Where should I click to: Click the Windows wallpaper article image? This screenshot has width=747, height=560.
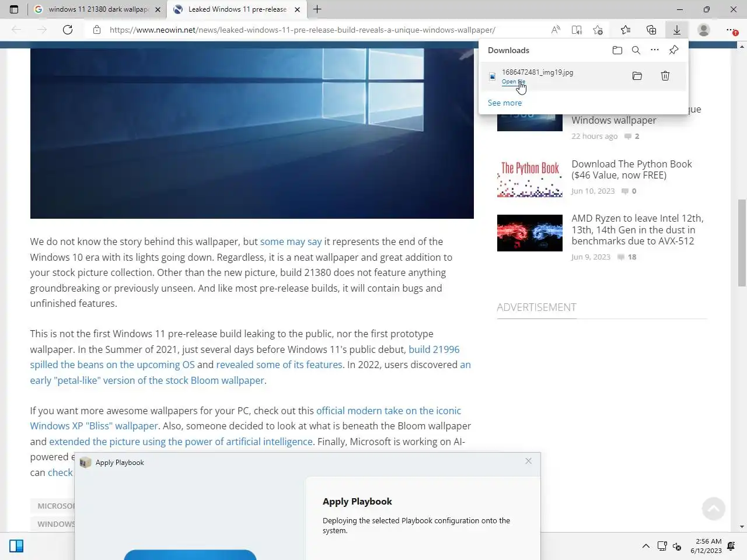click(x=252, y=134)
